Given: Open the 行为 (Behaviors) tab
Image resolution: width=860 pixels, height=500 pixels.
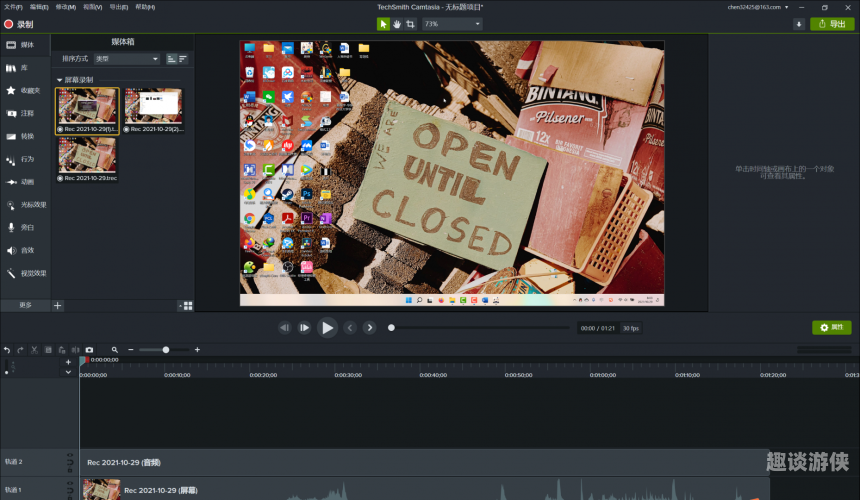Looking at the screenshot, I should pos(25,160).
